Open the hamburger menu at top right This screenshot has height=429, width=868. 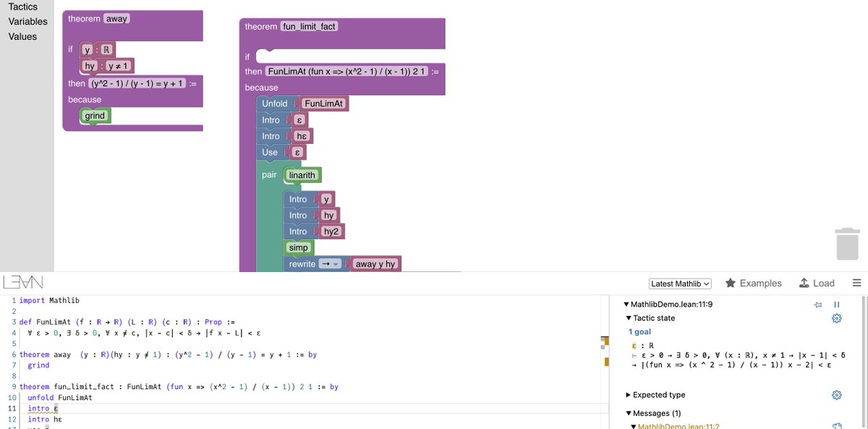click(857, 283)
